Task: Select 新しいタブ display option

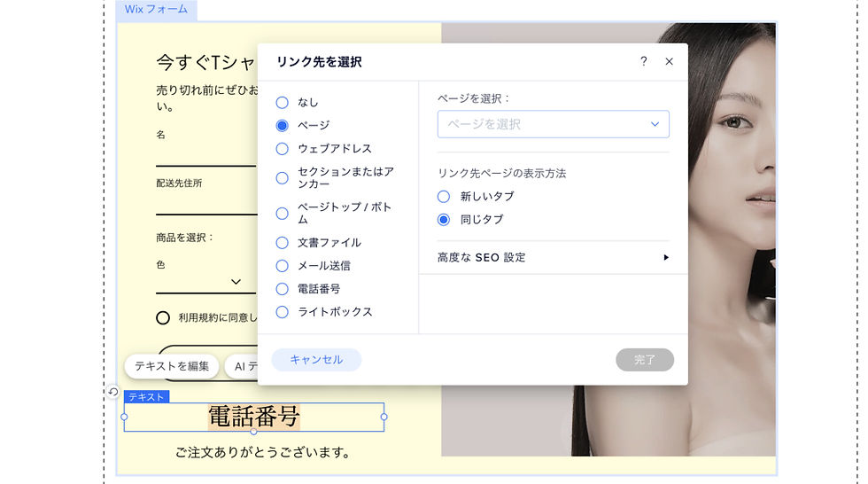Action: click(x=444, y=197)
